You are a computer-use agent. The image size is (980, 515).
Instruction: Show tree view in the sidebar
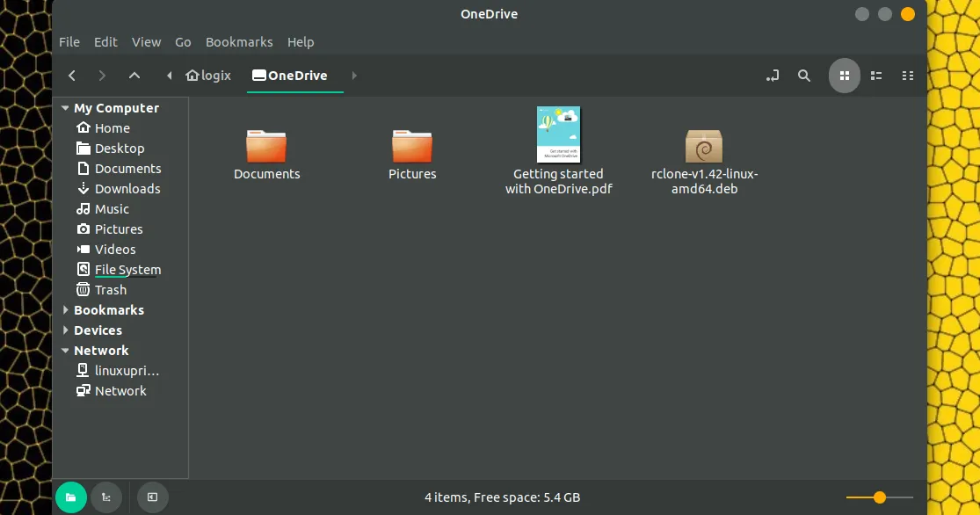(x=106, y=497)
